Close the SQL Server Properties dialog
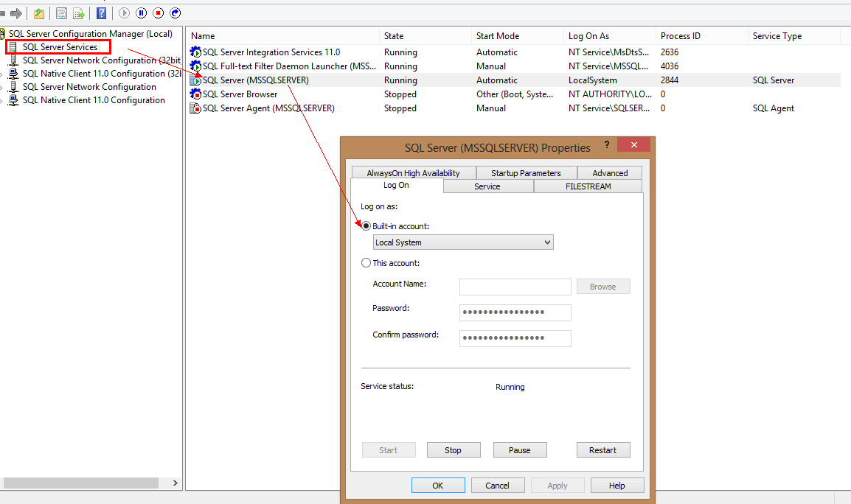Viewport: 851px width, 504px height. coord(633,144)
